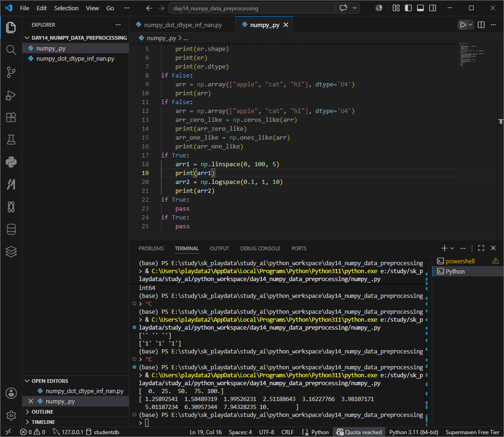The image size is (504, 437).
Task: Create a new terminal with plus button
Action: (444, 248)
